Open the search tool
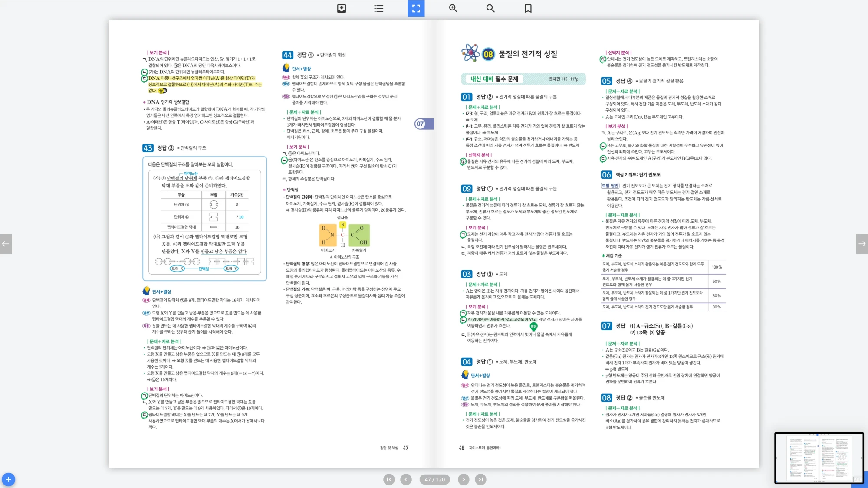 point(490,8)
